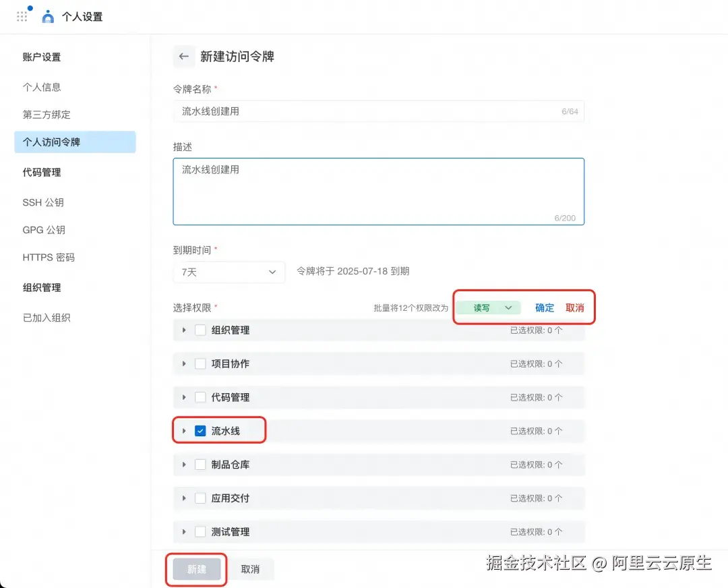Open 第三方绑定 in the sidebar

(47, 115)
